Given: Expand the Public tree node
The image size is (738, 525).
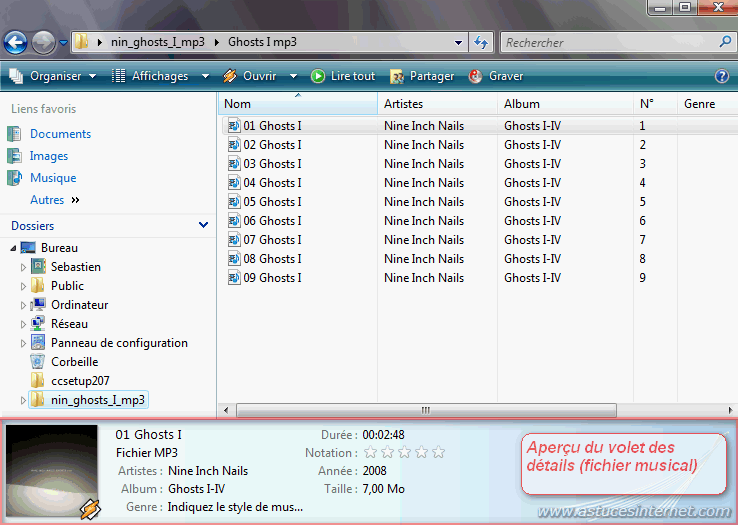Looking at the screenshot, I should click(x=23, y=286).
